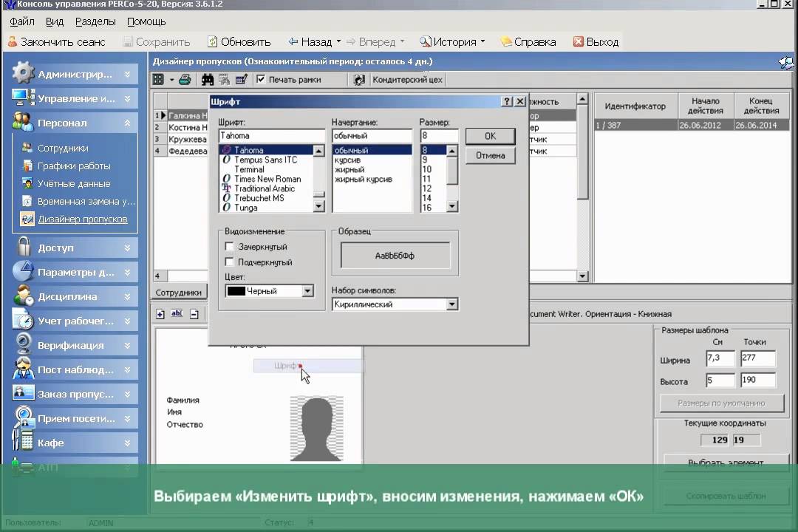798x532 pixels.
Task: Confirm font with OK button
Action: [x=490, y=136]
